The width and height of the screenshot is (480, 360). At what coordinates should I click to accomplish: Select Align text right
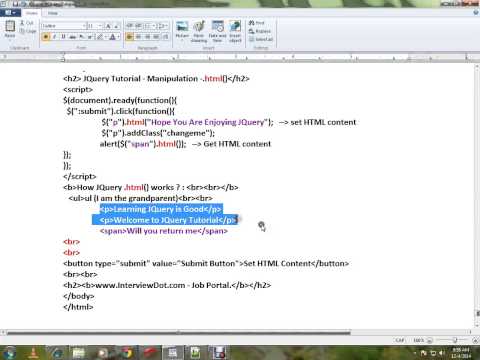tap(147, 37)
